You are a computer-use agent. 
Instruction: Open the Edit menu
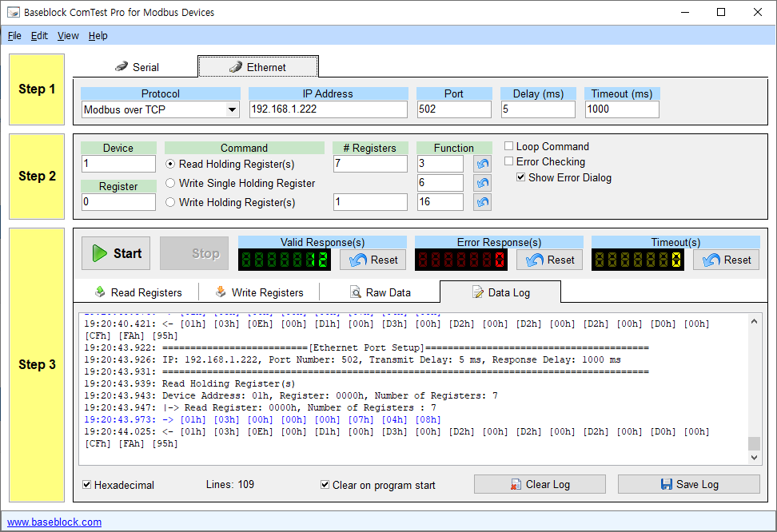39,36
